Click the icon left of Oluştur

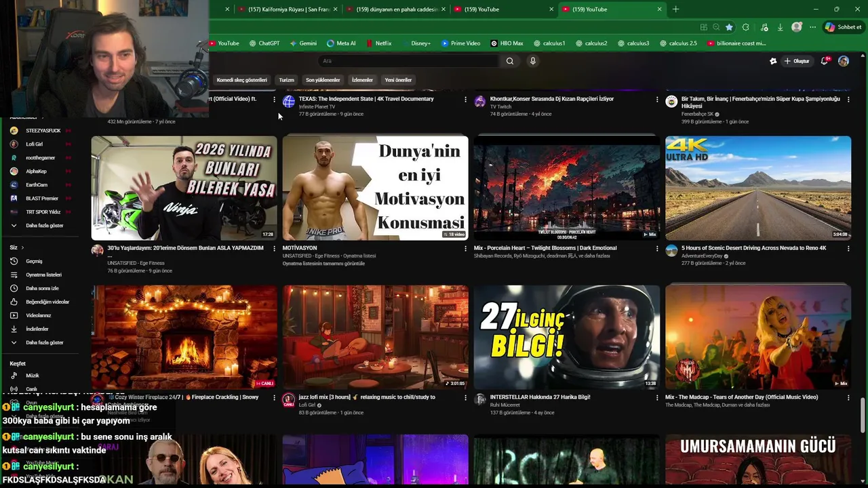773,61
